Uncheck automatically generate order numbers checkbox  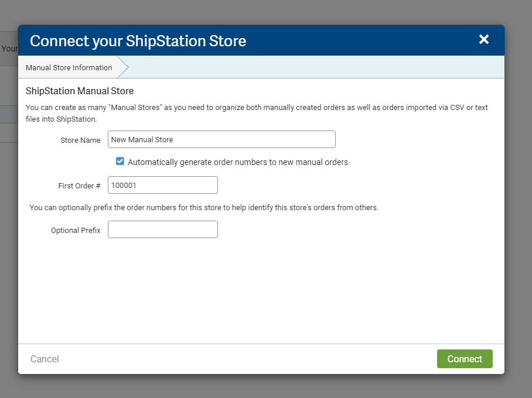pos(120,162)
